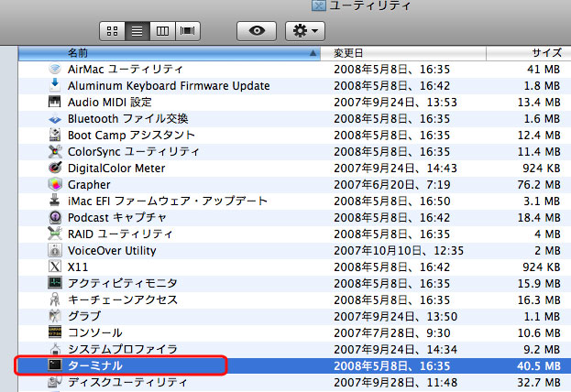Sort by the 名前 column header
The height and width of the screenshot is (392, 571).
pos(169,53)
